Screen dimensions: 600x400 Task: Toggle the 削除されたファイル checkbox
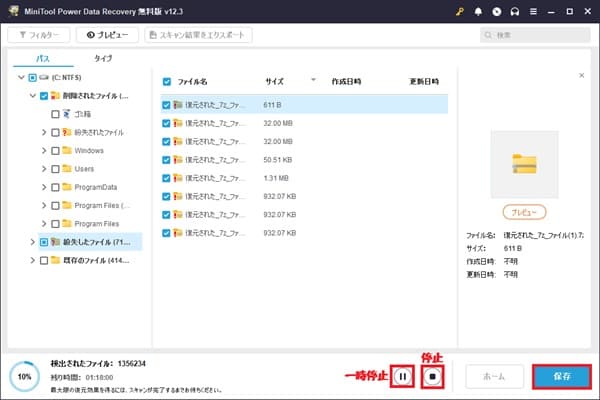[44, 96]
